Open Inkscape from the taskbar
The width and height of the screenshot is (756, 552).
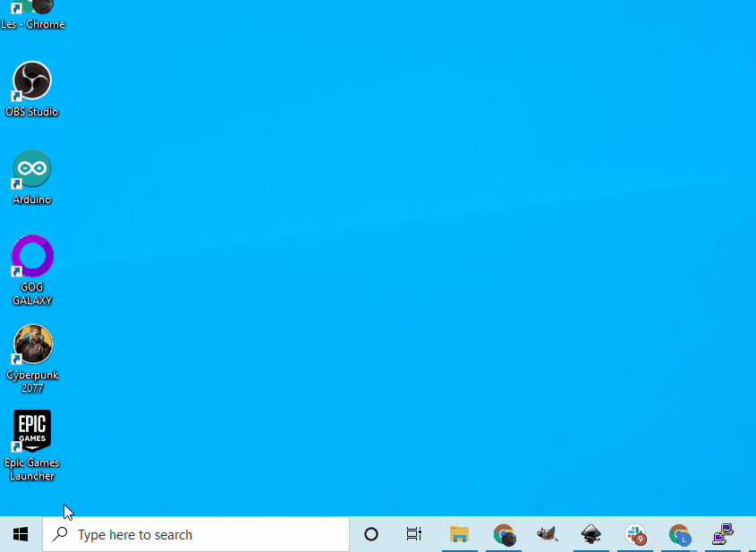click(590, 535)
